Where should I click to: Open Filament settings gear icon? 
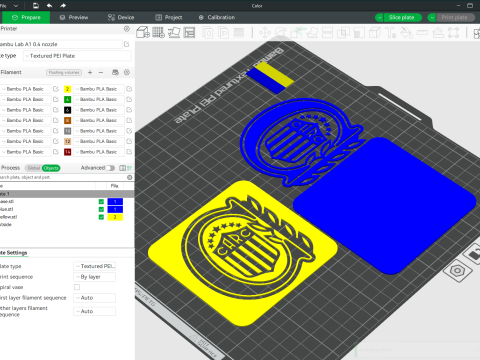(127, 72)
